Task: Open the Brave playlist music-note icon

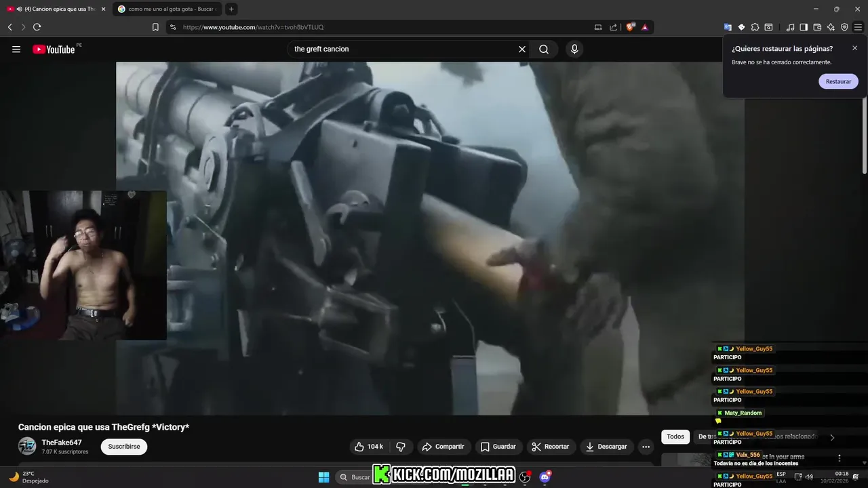Action: [x=790, y=27]
